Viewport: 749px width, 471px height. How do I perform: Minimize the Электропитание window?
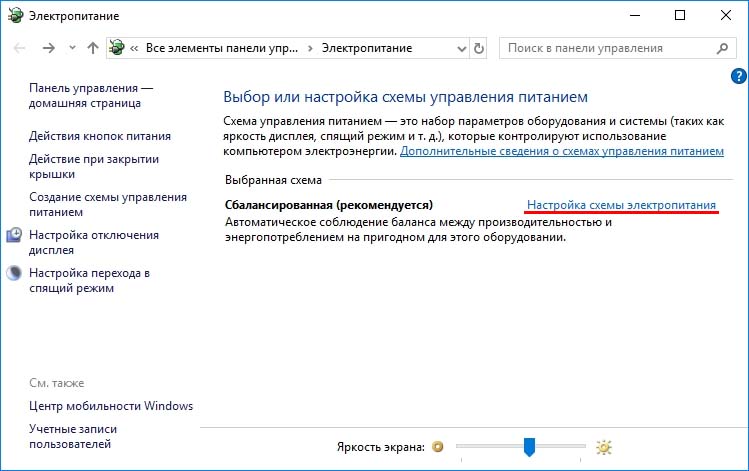635,15
